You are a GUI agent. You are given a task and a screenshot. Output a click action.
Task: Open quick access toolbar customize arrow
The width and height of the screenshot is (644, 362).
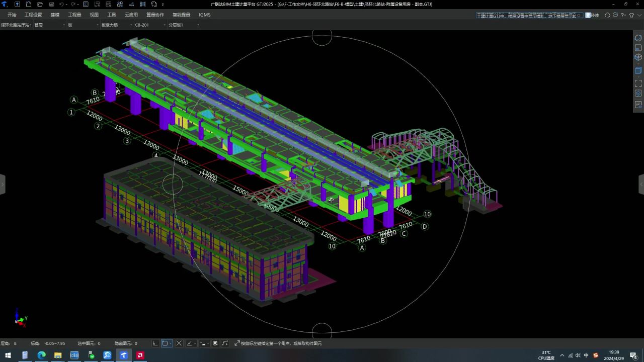163,5
